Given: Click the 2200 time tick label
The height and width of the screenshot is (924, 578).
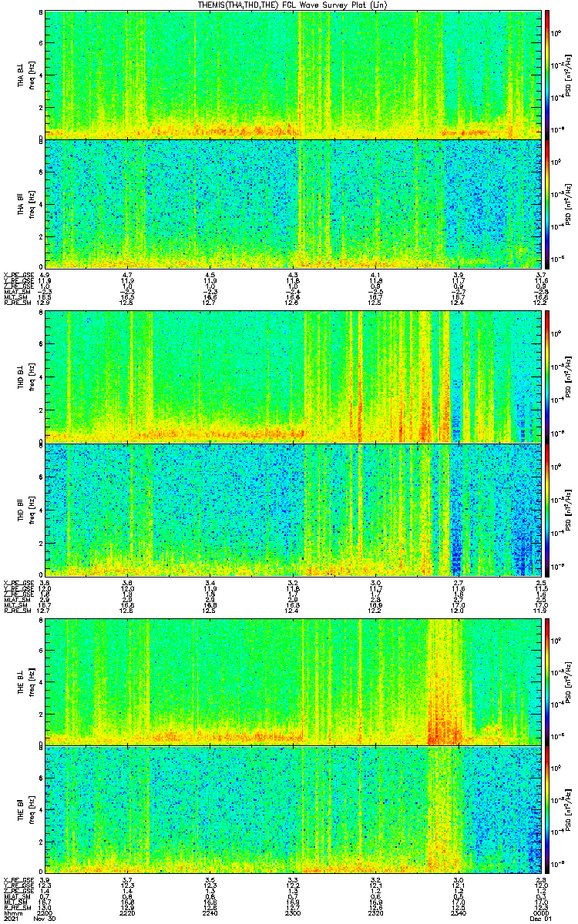Looking at the screenshot, I should pos(45,912).
